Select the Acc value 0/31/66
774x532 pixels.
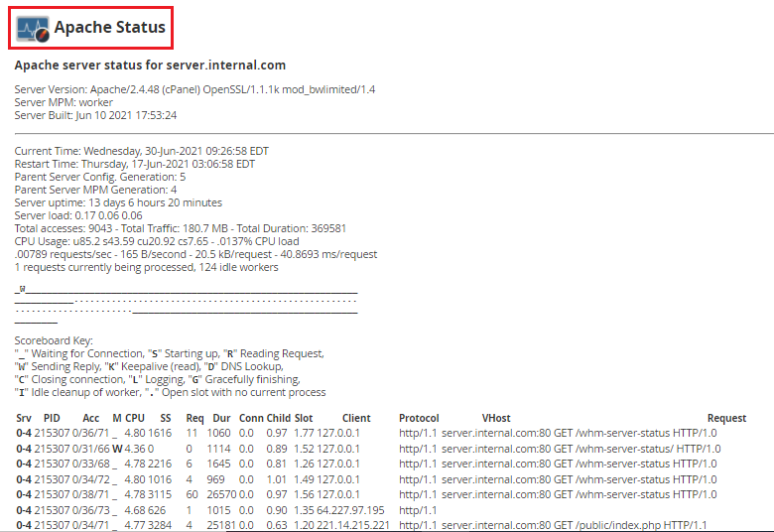pos(91,449)
